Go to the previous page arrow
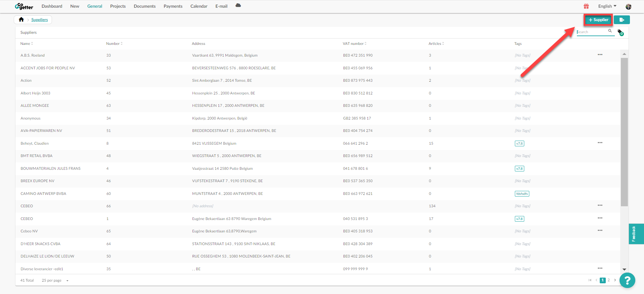The image size is (644, 294). point(596,280)
